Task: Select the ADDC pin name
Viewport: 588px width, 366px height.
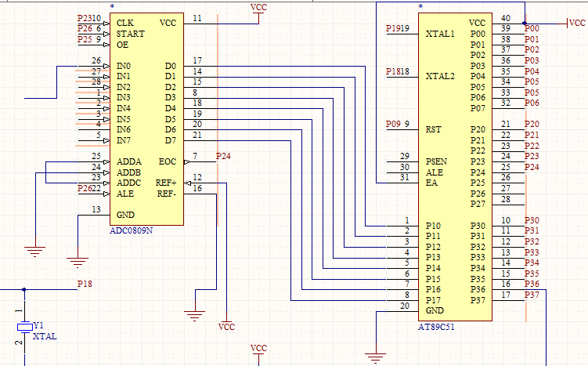Action: [129, 183]
